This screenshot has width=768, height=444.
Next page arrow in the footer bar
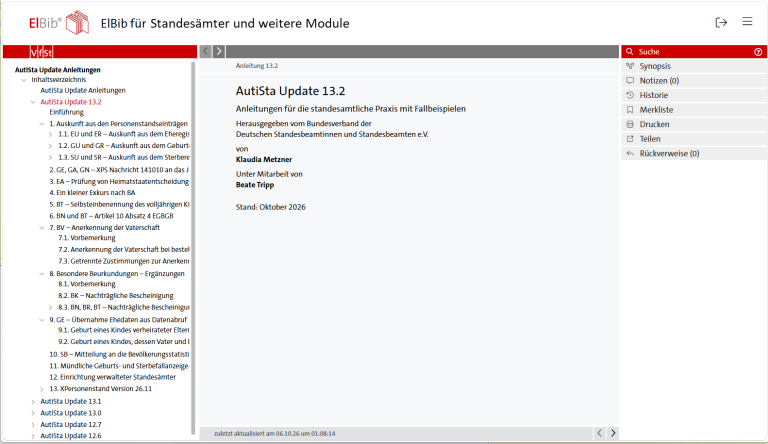coord(613,433)
